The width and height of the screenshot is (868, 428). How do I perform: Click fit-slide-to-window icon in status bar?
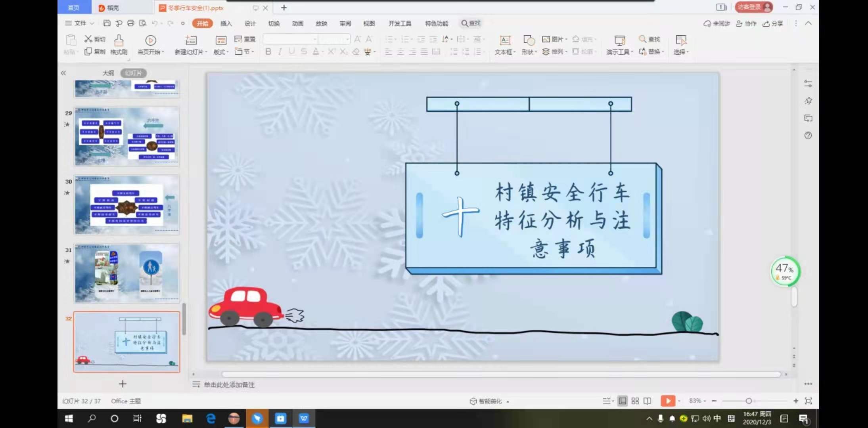[x=808, y=401]
